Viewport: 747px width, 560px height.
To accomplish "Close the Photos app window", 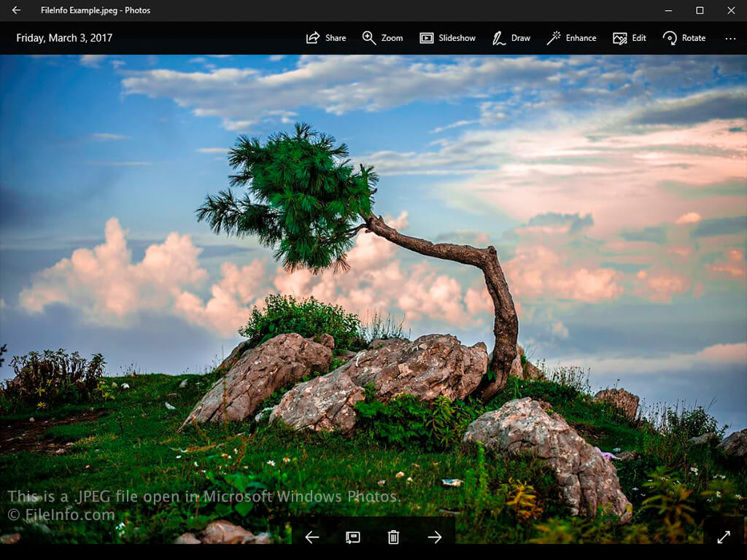I will [731, 10].
